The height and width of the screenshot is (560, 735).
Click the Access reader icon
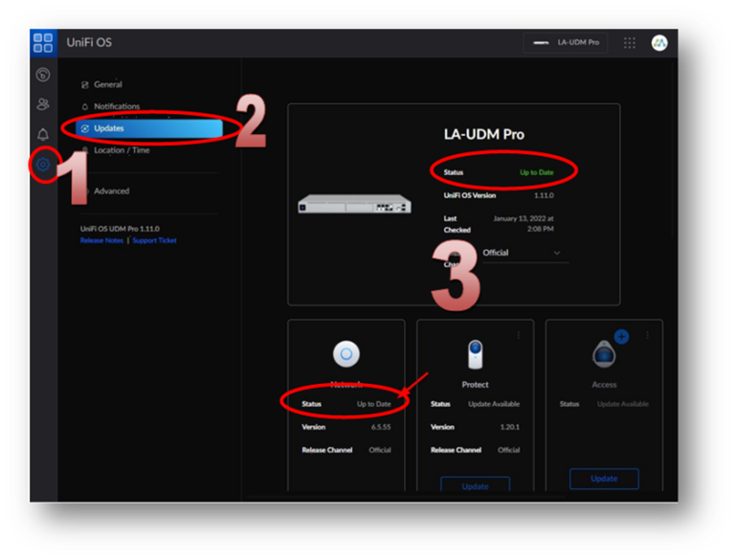coord(604,354)
